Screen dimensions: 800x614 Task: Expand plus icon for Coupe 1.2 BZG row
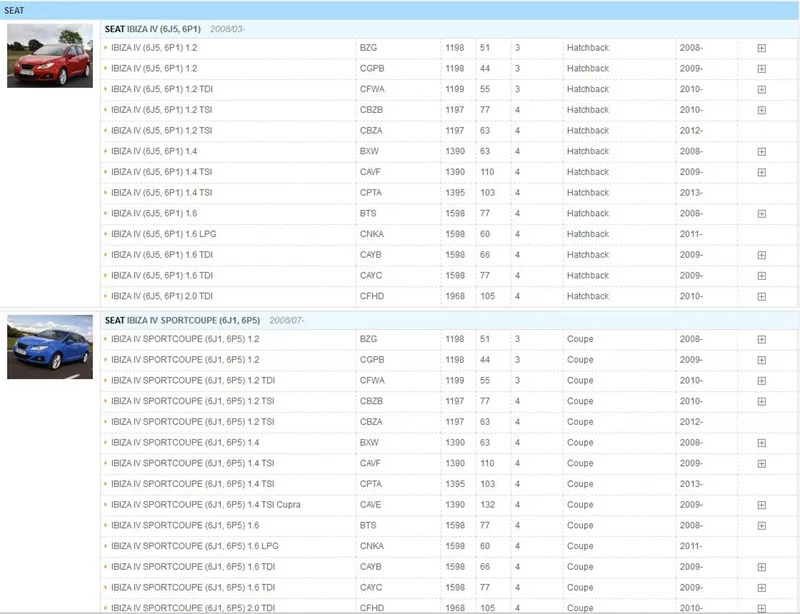point(761,339)
